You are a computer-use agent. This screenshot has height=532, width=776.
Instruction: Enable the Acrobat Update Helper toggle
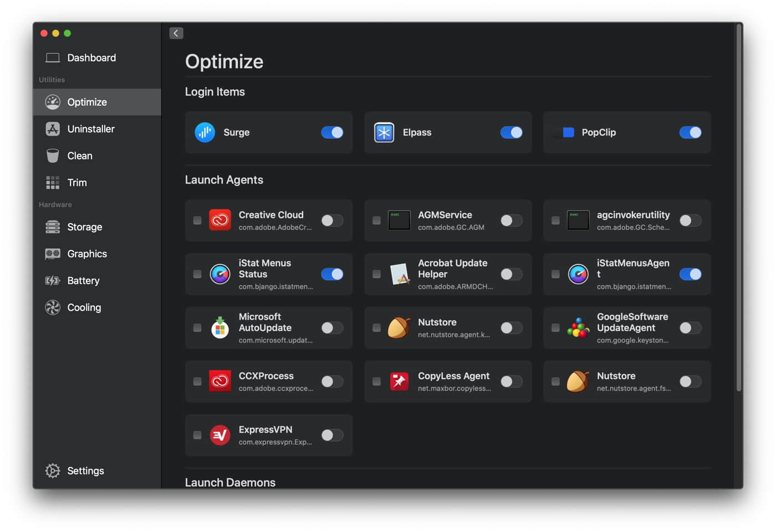pyautogui.click(x=511, y=274)
